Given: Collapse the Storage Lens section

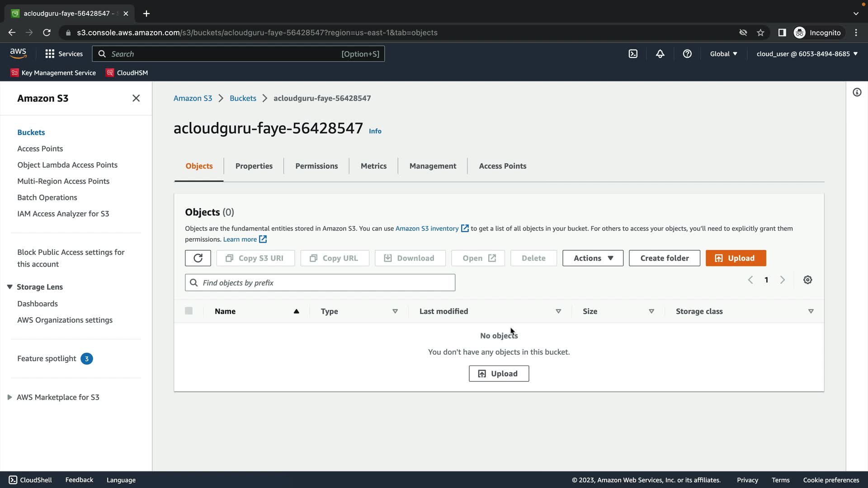Looking at the screenshot, I should tap(9, 287).
